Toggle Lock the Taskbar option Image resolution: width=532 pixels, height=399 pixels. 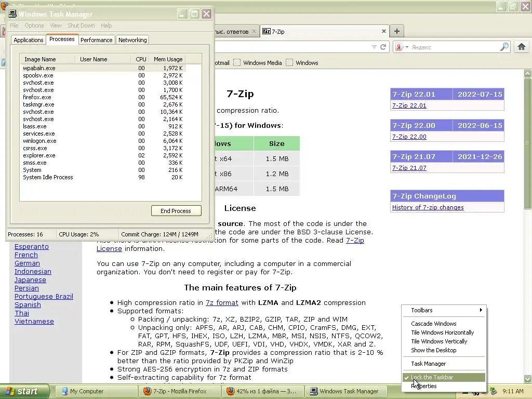tap(444, 377)
